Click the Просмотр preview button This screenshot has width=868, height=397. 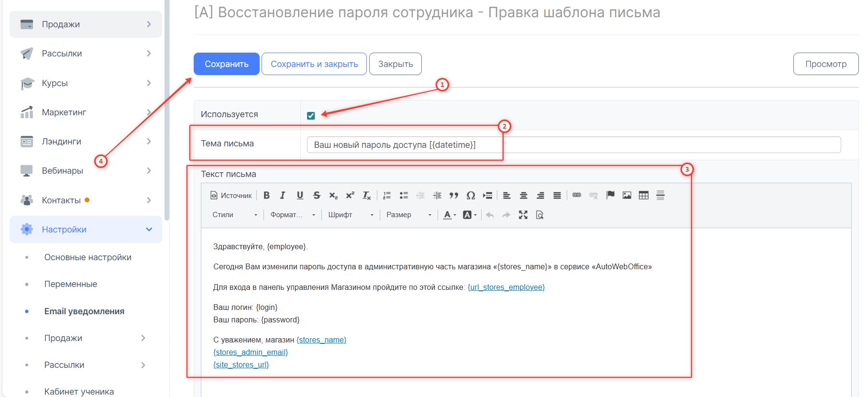(x=825, y=64)
